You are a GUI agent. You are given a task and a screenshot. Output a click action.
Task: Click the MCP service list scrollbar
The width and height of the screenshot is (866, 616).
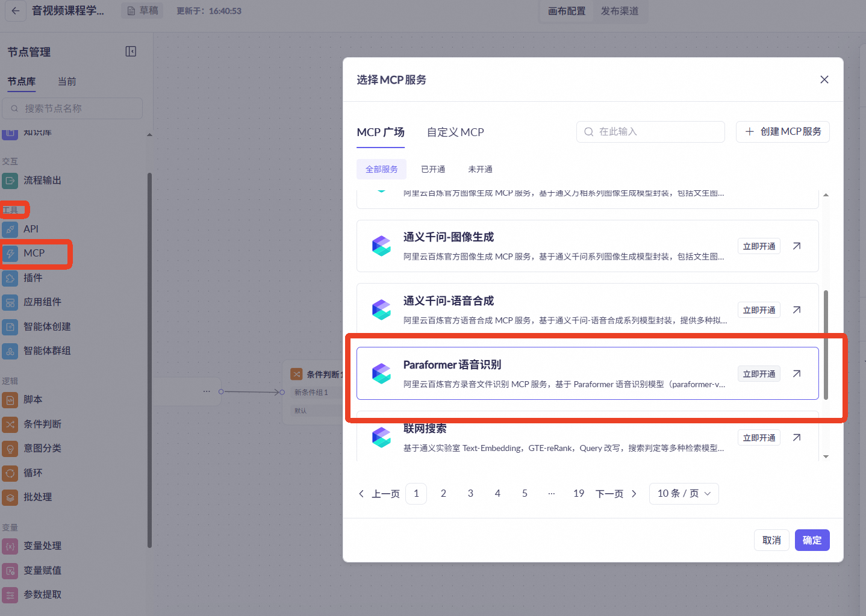coord(826,344)
